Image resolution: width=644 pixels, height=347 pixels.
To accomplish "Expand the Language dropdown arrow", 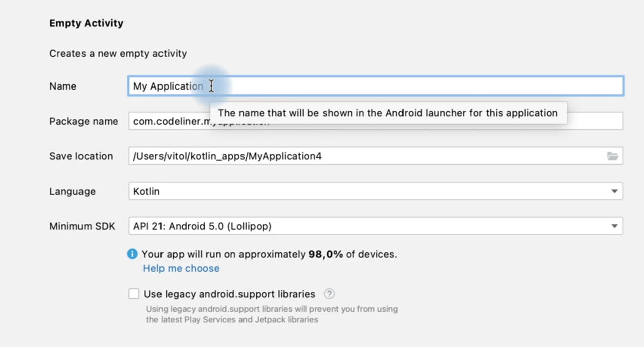I will (614, 191).
